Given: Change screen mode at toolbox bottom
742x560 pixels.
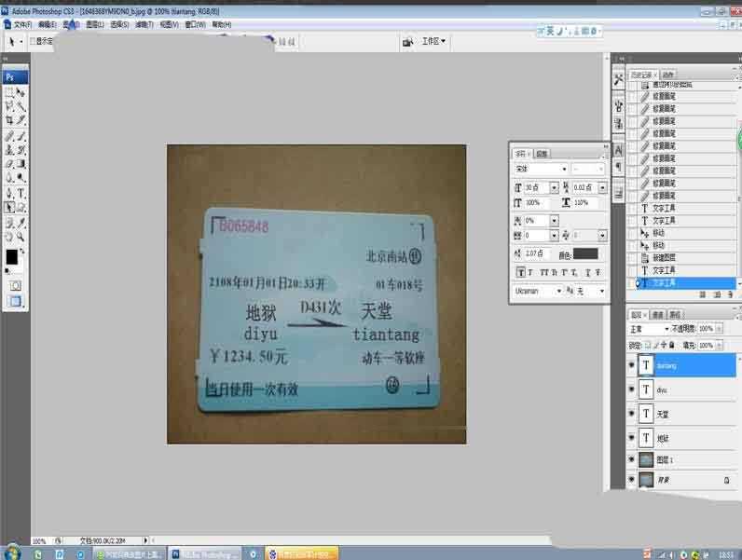Looking at the screenshot, I should [x=15, y=301].
